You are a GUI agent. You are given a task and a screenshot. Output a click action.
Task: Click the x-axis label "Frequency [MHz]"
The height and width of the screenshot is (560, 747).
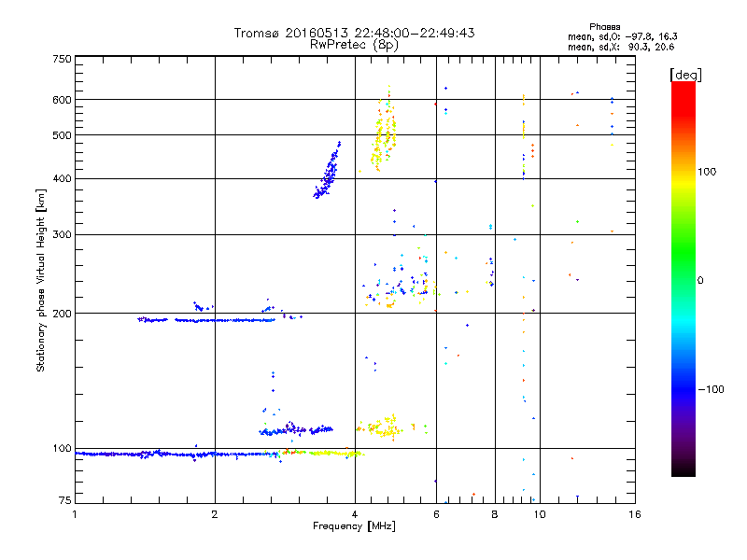click(x=354, y=526)
